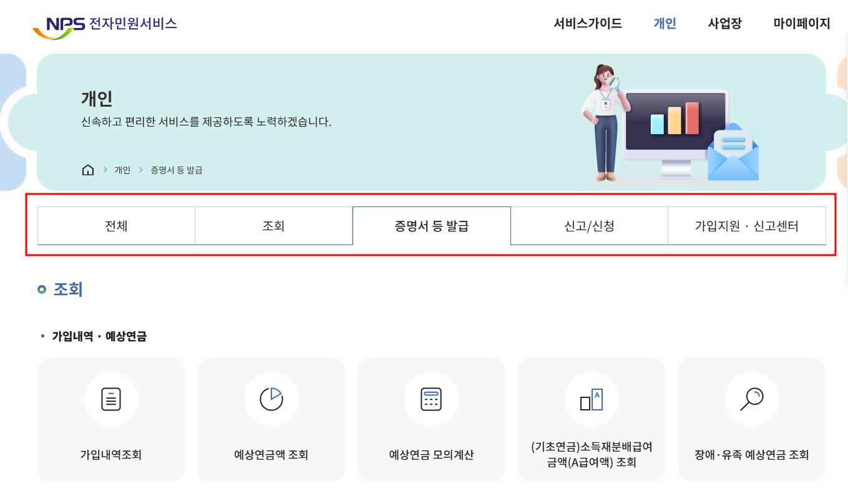Screen dimensions: 848x504
Task: Switch to the 신고/신청 tab
Action: tap(589, 225)
